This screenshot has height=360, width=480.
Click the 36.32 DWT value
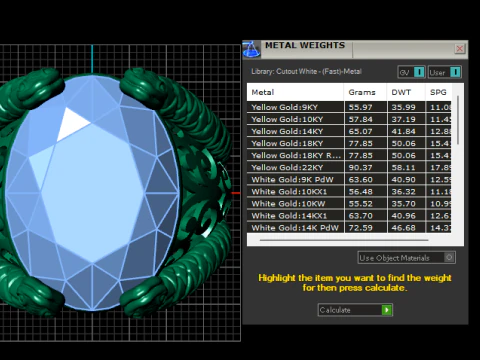403,192
